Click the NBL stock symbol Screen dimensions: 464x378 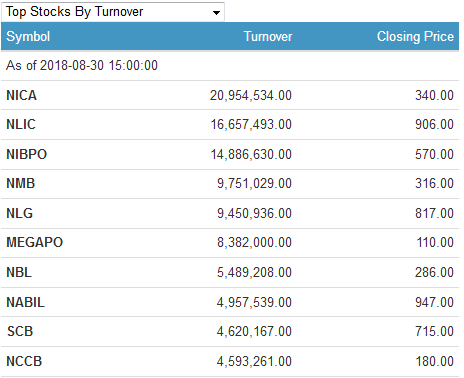[19, 272]
